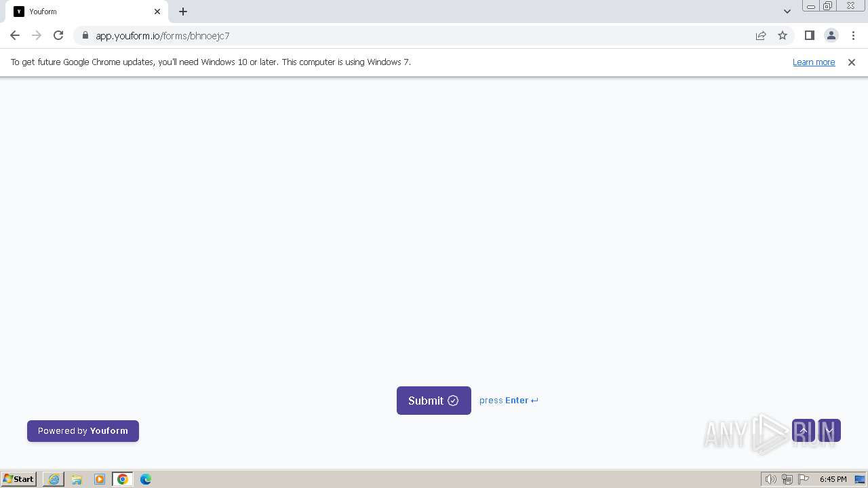Launch Microsoft Edge from the taskbar
Image resolution: width=868 pixels, height=488 pixels.
146,479
